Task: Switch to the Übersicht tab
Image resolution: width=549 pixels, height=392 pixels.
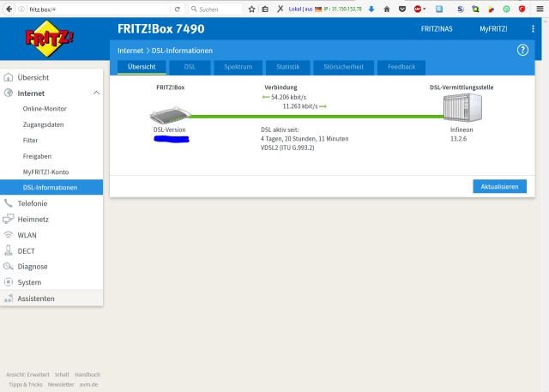Action: pyautogui.click(x=142, y=67)
